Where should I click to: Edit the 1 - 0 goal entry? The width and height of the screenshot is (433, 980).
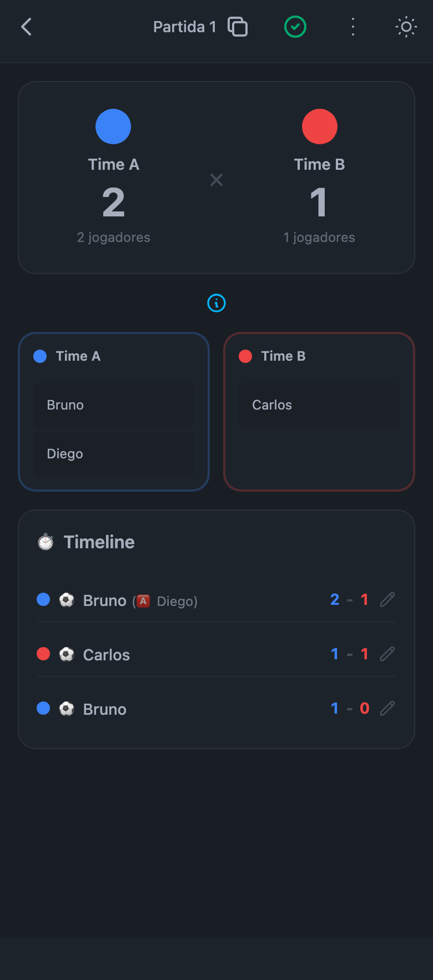click(387, 708)
